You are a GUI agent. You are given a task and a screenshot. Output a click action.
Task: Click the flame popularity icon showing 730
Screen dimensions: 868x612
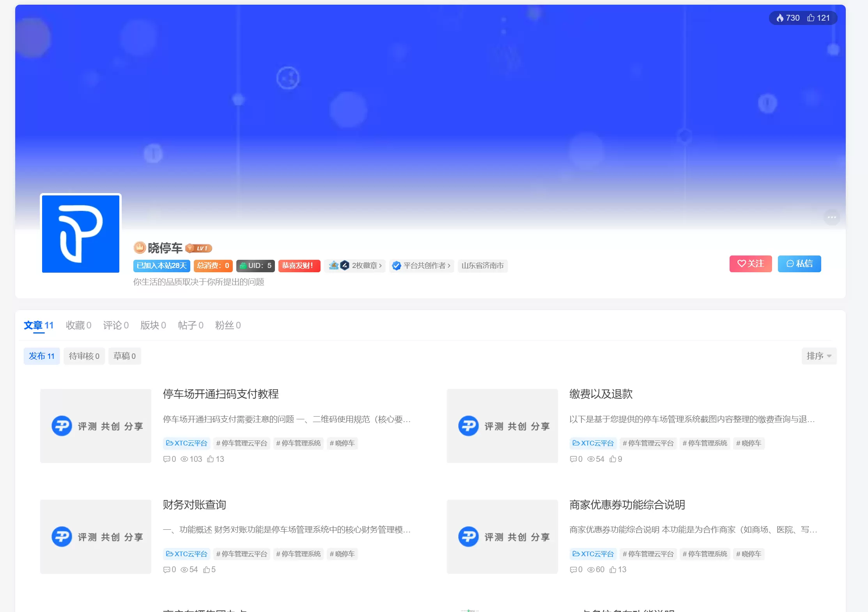click(x=780, y=18)
